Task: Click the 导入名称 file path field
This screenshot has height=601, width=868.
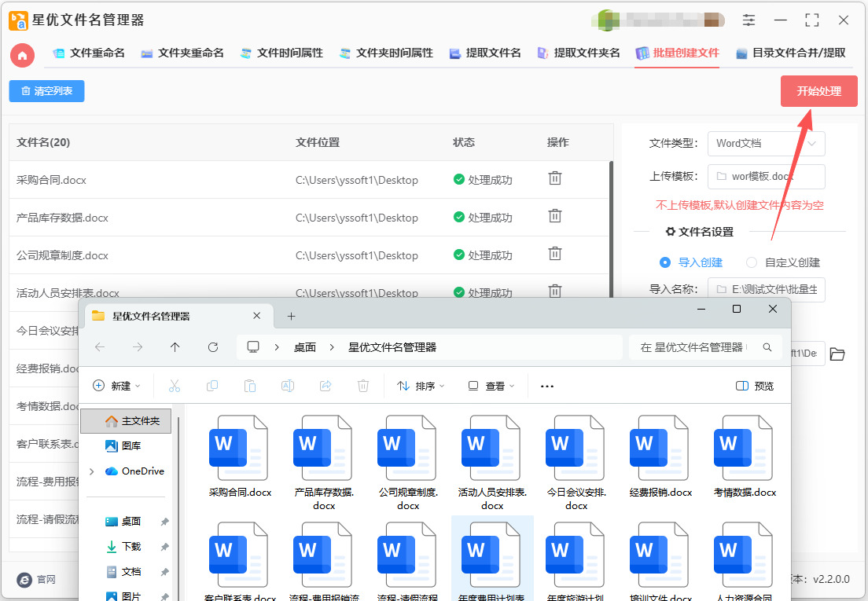Action: 766,290
